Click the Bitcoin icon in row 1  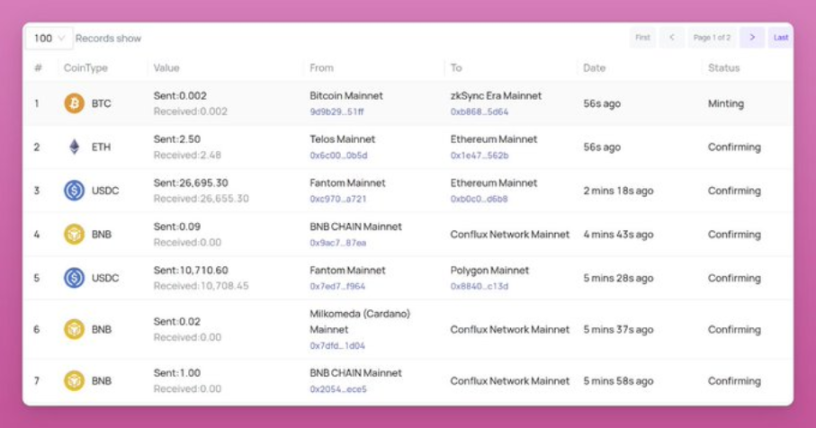(x=74, y=103)
